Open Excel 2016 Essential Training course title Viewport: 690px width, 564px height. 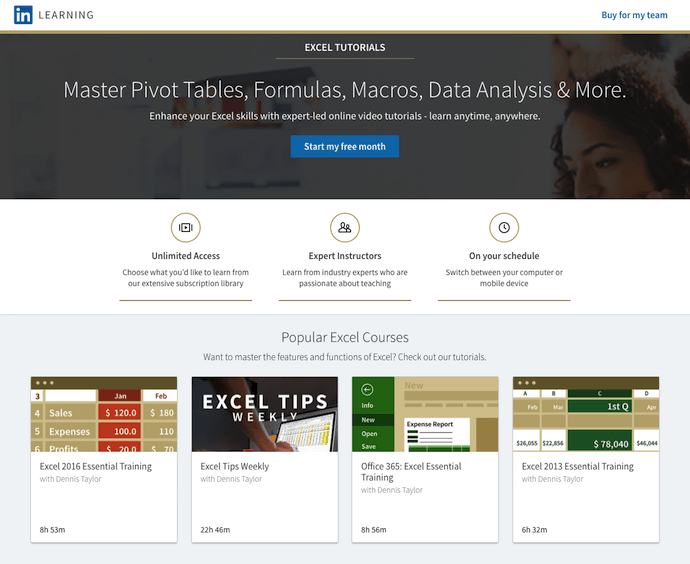[x=95, y=466]
